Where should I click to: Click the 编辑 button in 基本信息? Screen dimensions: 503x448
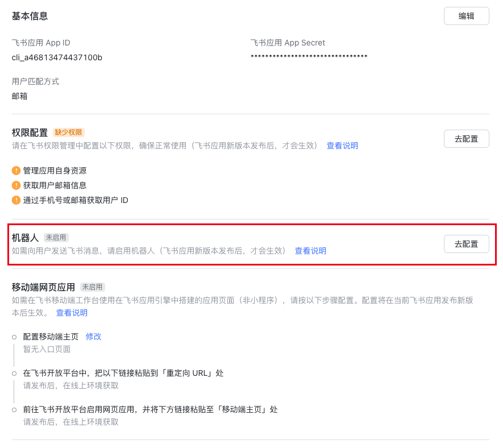tap(466, 16)
